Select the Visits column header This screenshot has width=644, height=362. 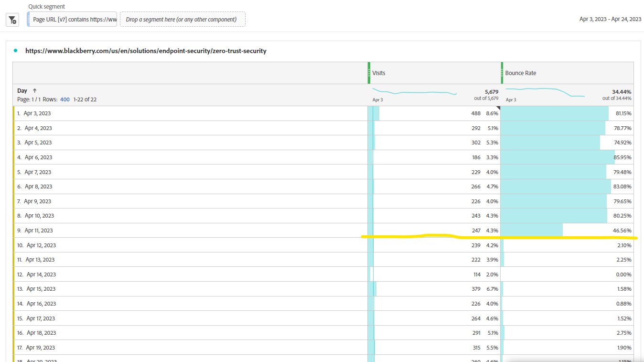coord(435,73)
